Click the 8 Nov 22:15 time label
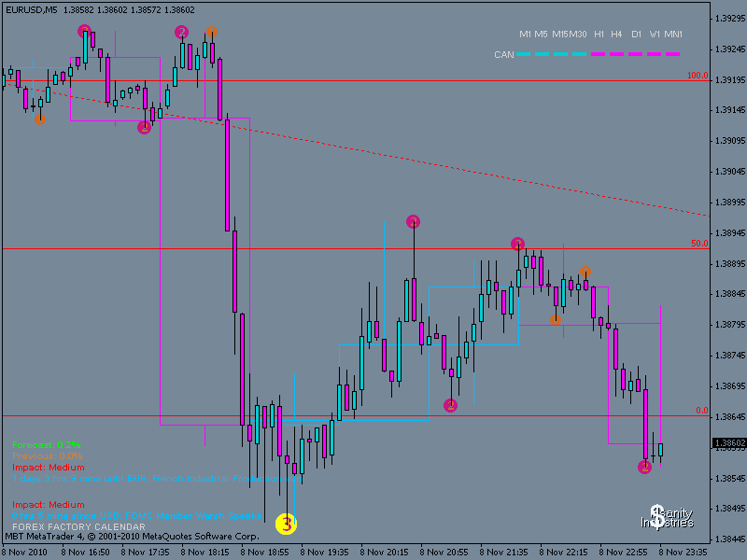The width and height of the screenshot is (747, 560). click(564, 553)
